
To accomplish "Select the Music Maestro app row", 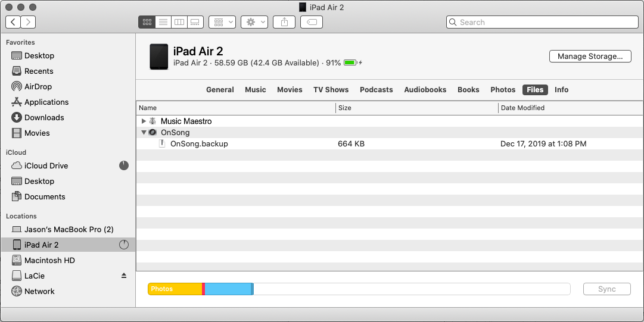I will coord(390,121).
